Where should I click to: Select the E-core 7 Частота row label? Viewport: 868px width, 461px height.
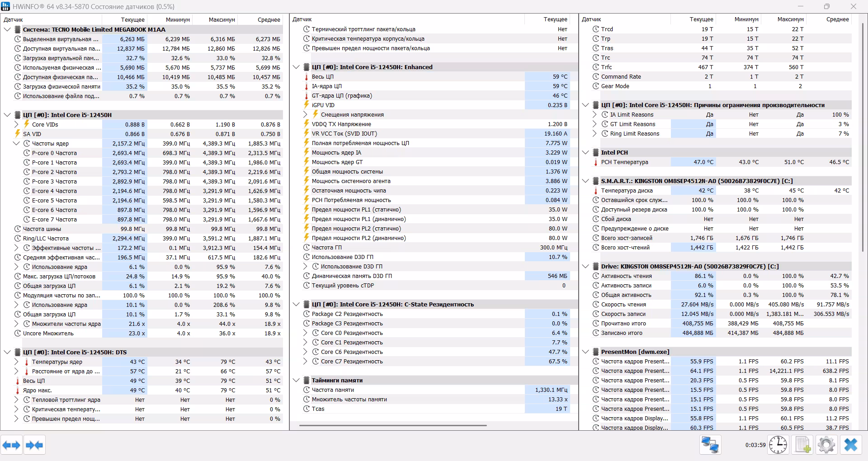(54, 220)
